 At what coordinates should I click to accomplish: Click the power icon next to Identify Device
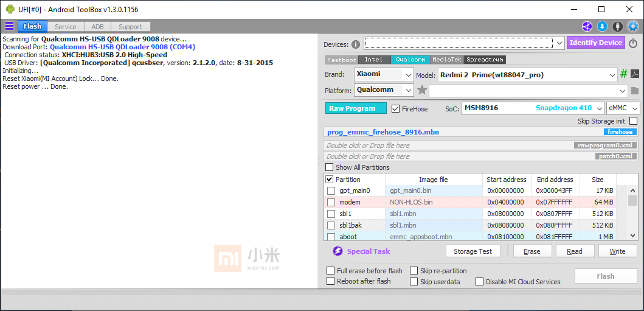633,43
